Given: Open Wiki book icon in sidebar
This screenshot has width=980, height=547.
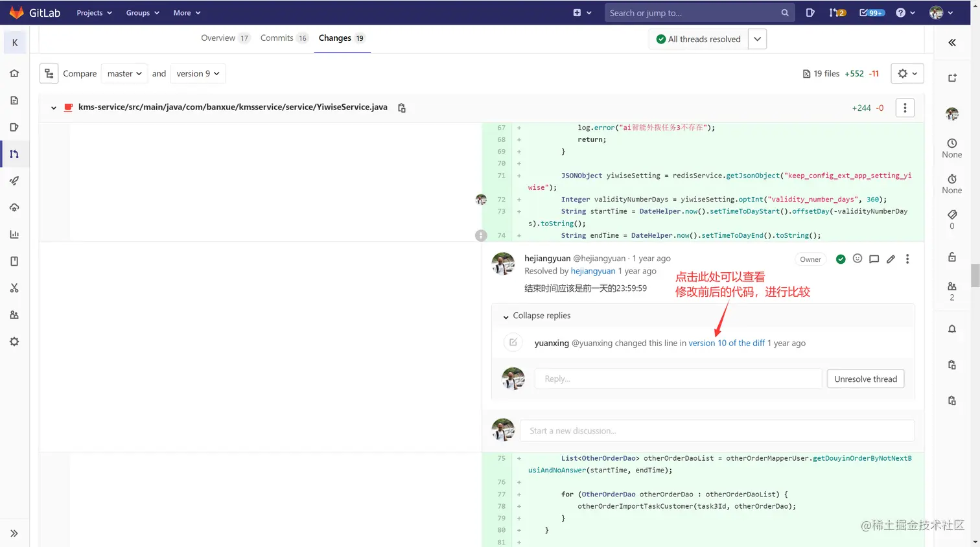Looking at the screenshot, I should 14,261.
